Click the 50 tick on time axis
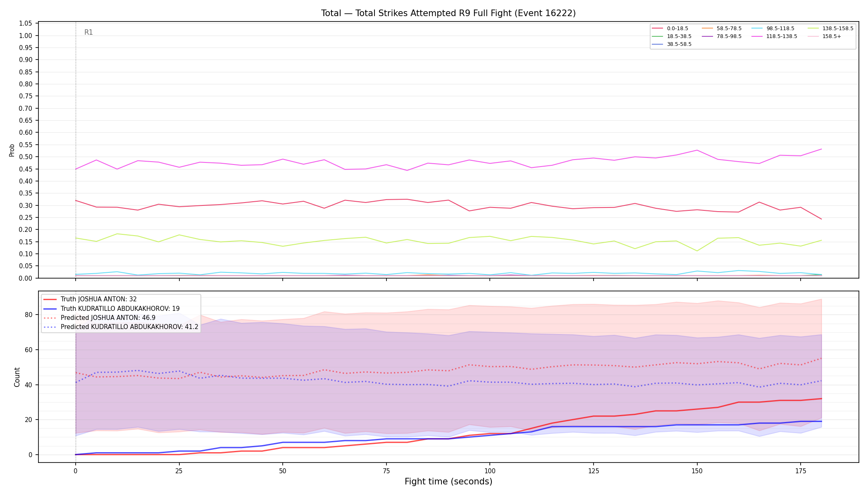The height and width of the screenshot is (496, 868). click(283, 471)
